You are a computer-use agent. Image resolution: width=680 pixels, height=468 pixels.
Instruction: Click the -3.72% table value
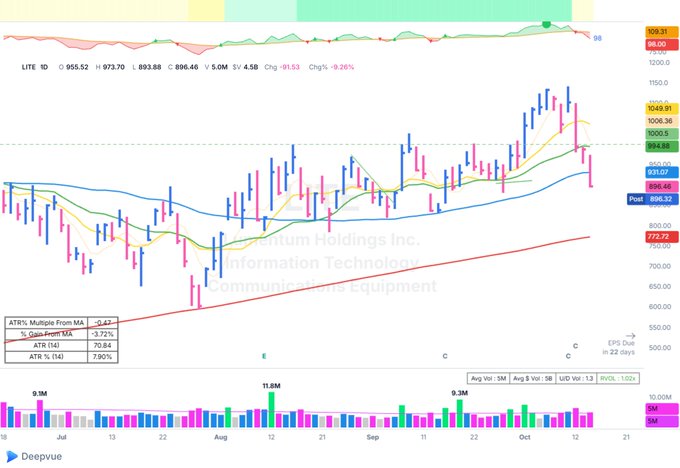(x=103, y=334)
